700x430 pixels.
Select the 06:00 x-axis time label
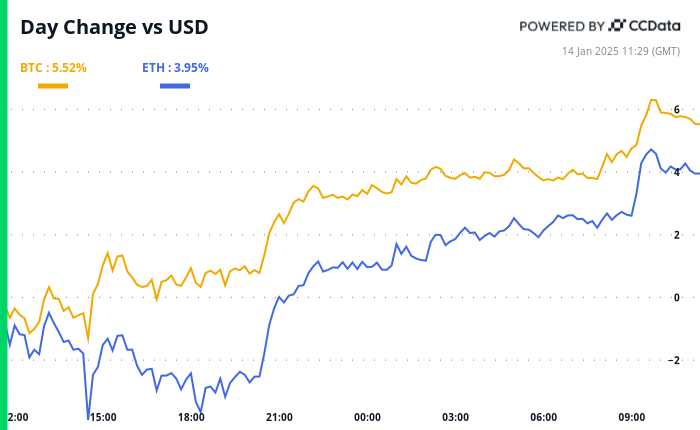pos(544,416)
